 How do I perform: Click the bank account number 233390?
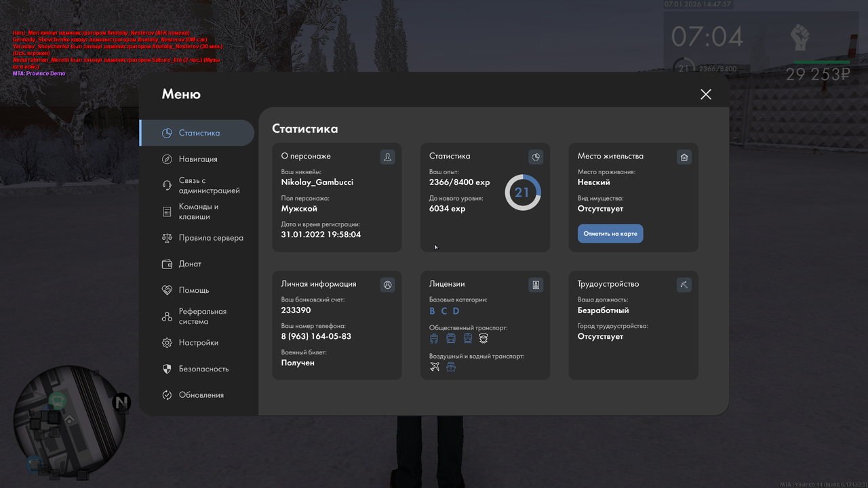[296, 310]
